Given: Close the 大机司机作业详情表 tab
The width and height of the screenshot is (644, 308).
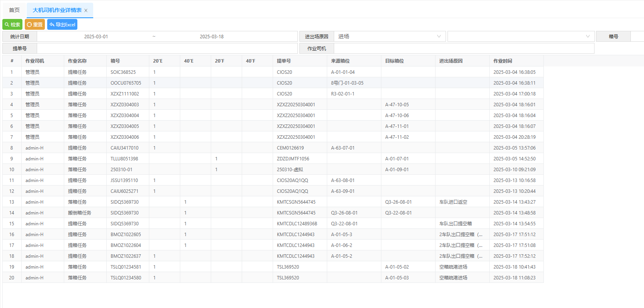Looking at the screenshot, I should pyautogui.click(x=86, y=10).
